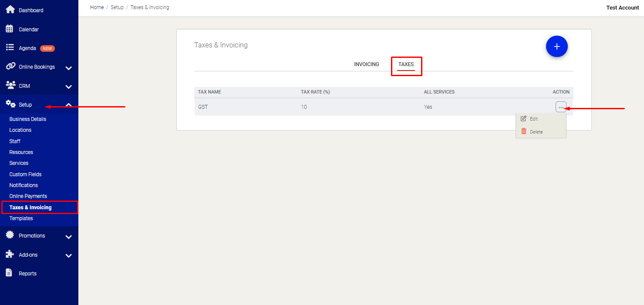The image size is (644, 305).
Task: Select the Promotions megaphone icon
Action: point(10,235)
